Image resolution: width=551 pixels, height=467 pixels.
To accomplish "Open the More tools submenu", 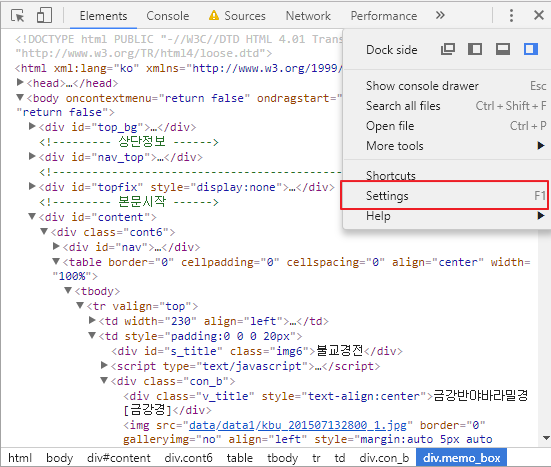I will 447,146.
